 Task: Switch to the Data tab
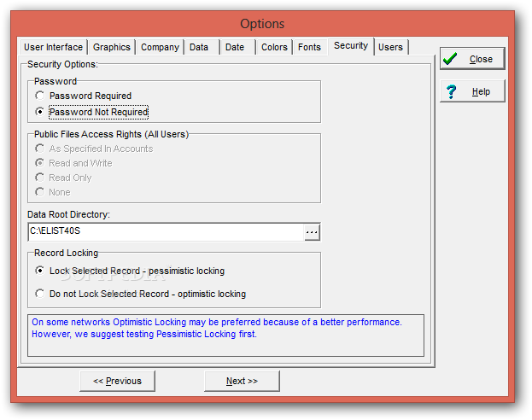[202, 47]
